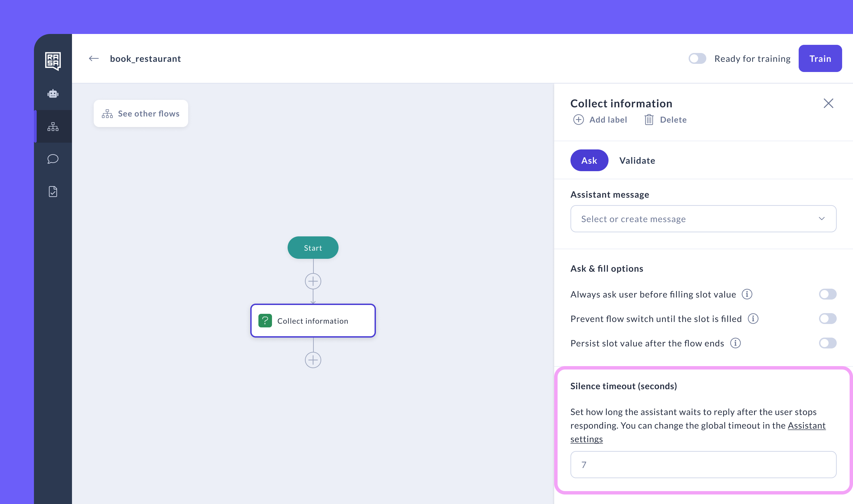
Task: Click the Rasa logo in sidebar
Action: (x=53, y=61)
